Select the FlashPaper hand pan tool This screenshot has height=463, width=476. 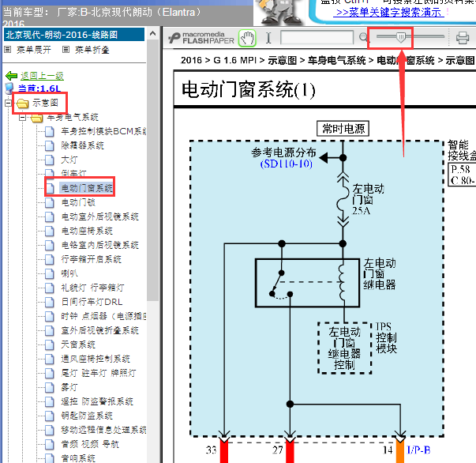click(247, 38)
